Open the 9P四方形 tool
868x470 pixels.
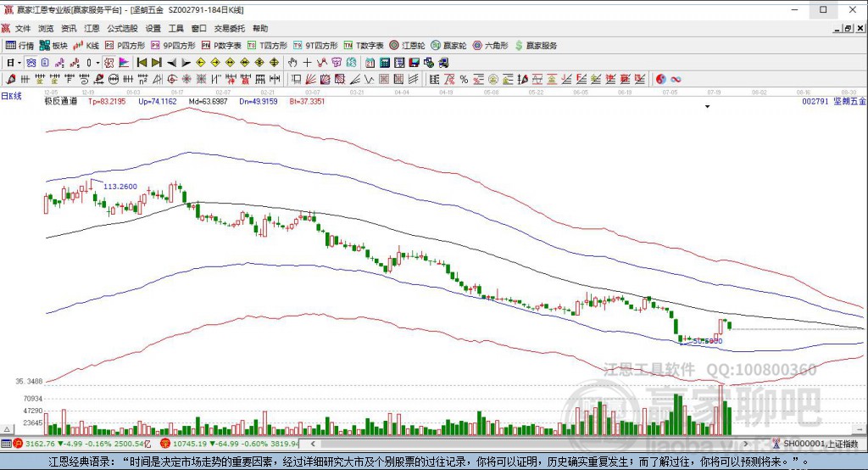(173, 46)
